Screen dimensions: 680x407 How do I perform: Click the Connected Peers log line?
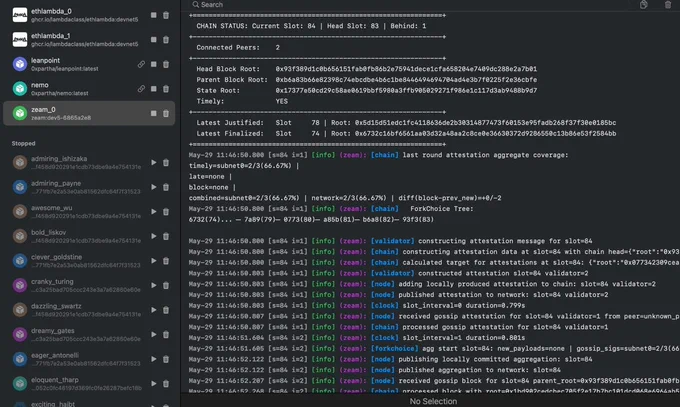[238, 48]
